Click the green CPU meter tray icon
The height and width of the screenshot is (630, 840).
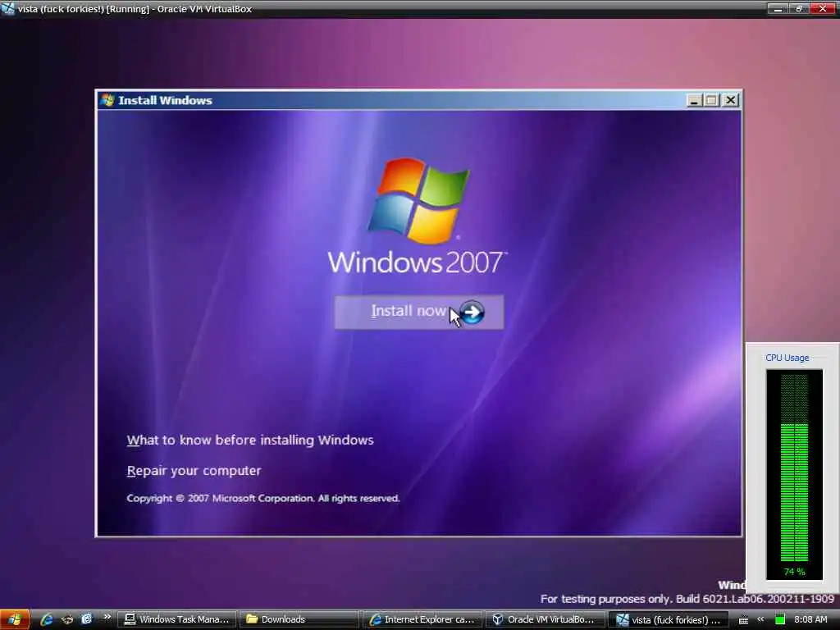(x=780, y=620)
